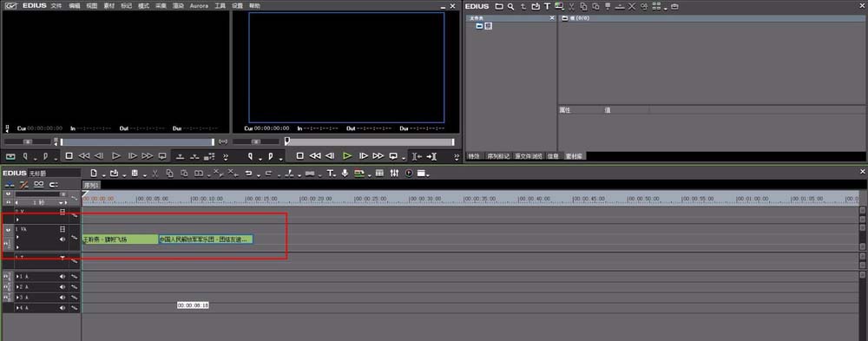This screenshot has height=341, width=868.
Task: Open dropdown arrow next to undo
Action: click(x=258, y=175)
